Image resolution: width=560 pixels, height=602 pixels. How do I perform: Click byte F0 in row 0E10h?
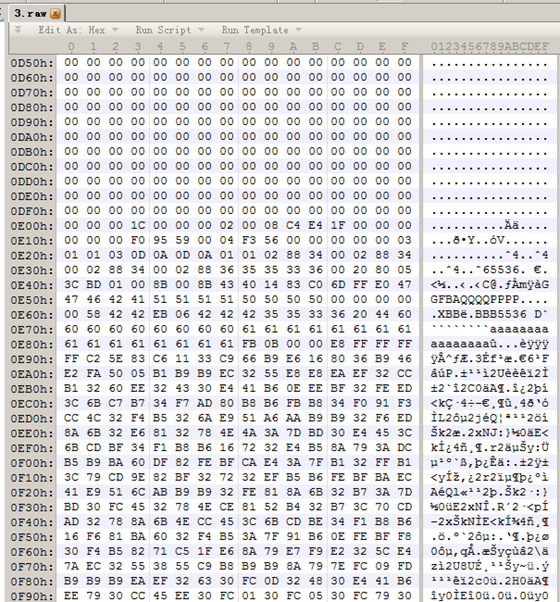[138, 240]
